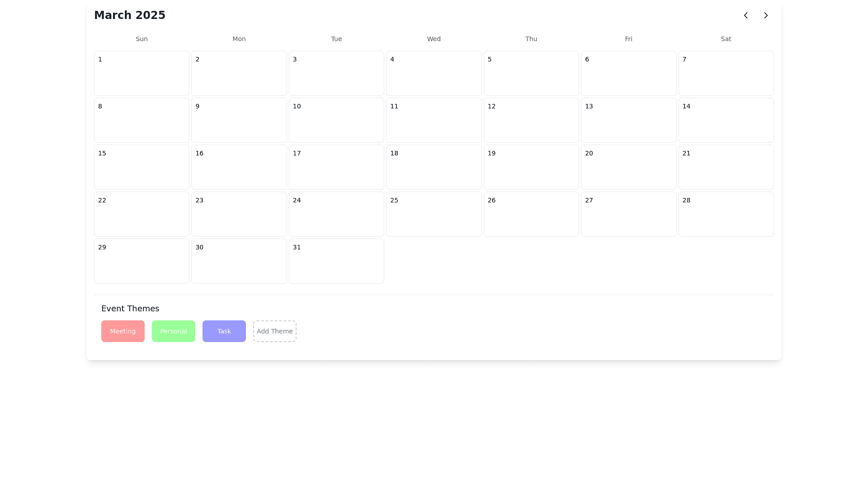Select the March 7 Saturday cell

[x=726, y=73]
